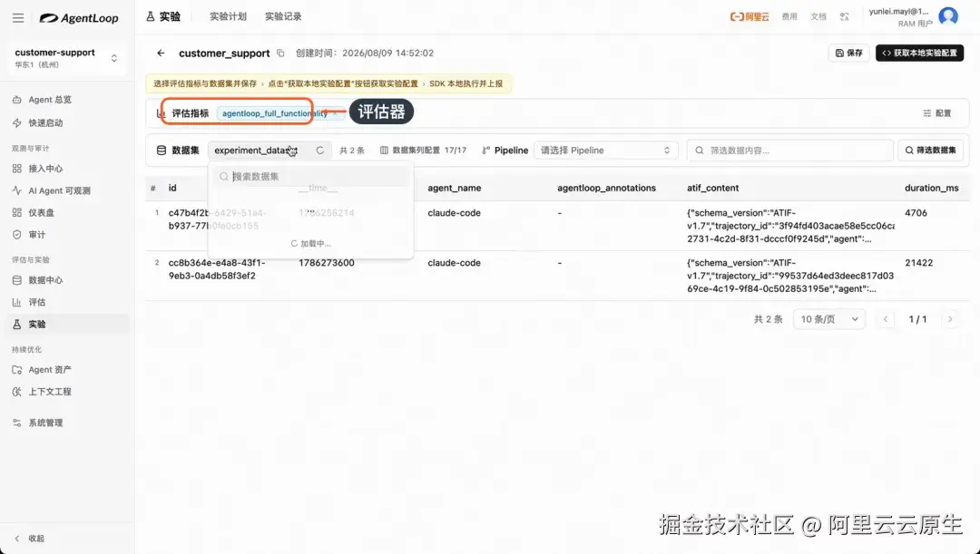The width and height of the screenshot is (980, 554).
Task: Switch to the 实验计划 tab
Action: pyautogui.click(x=228, y=17)
